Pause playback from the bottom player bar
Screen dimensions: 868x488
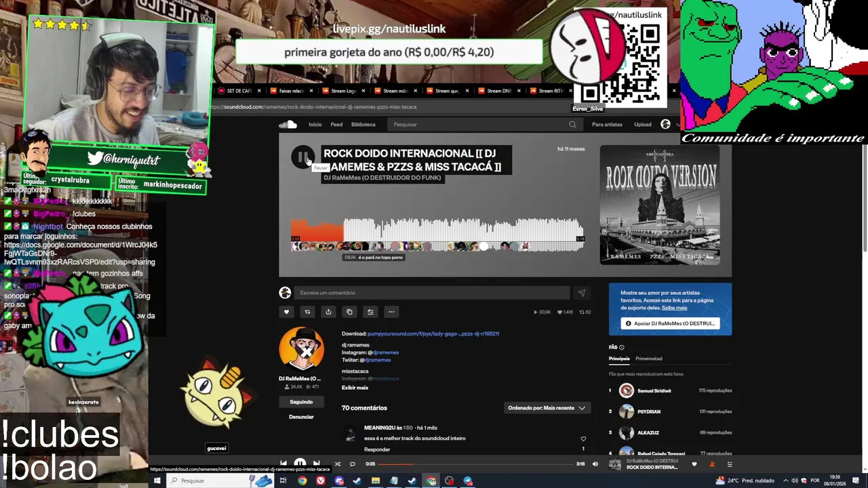[x=300, y=464]
